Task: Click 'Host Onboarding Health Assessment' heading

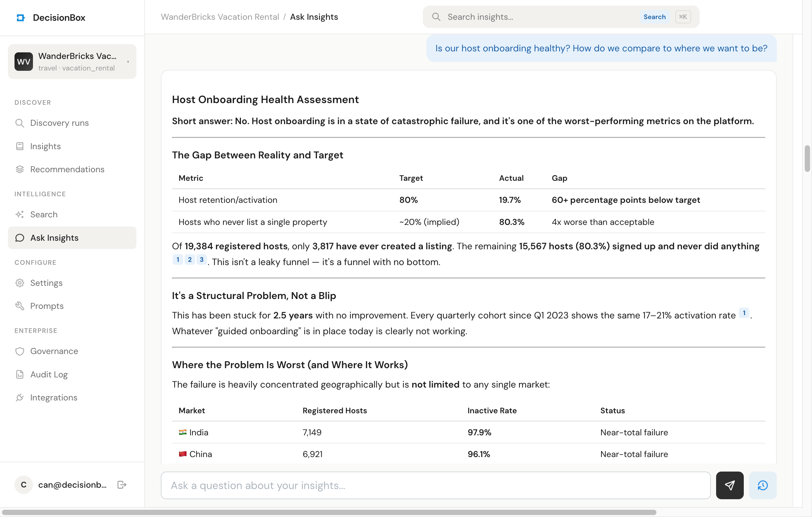Action: pyautogui.click(x=265, y=99)
